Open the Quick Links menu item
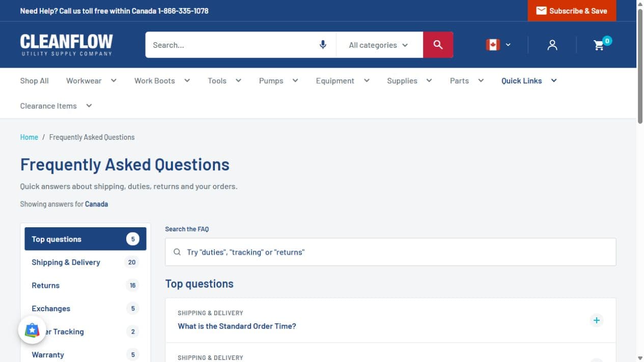This screenshot has height=362, width=644. (521, 80)
